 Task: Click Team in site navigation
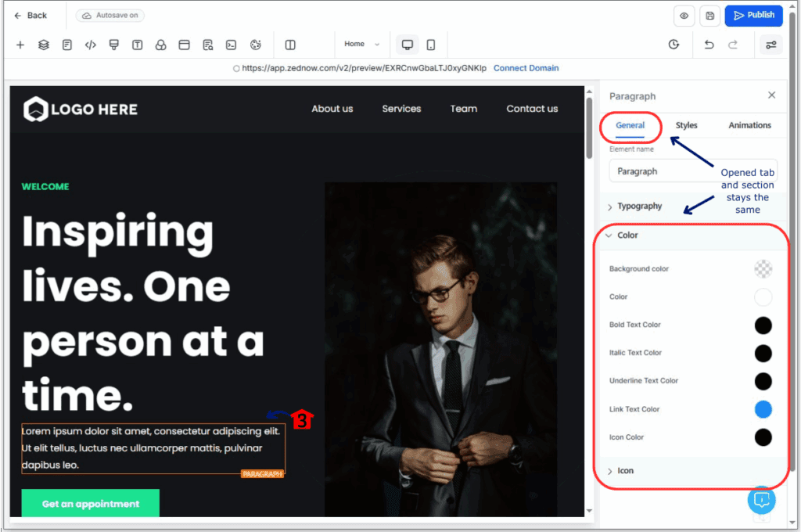coord(463,109)
